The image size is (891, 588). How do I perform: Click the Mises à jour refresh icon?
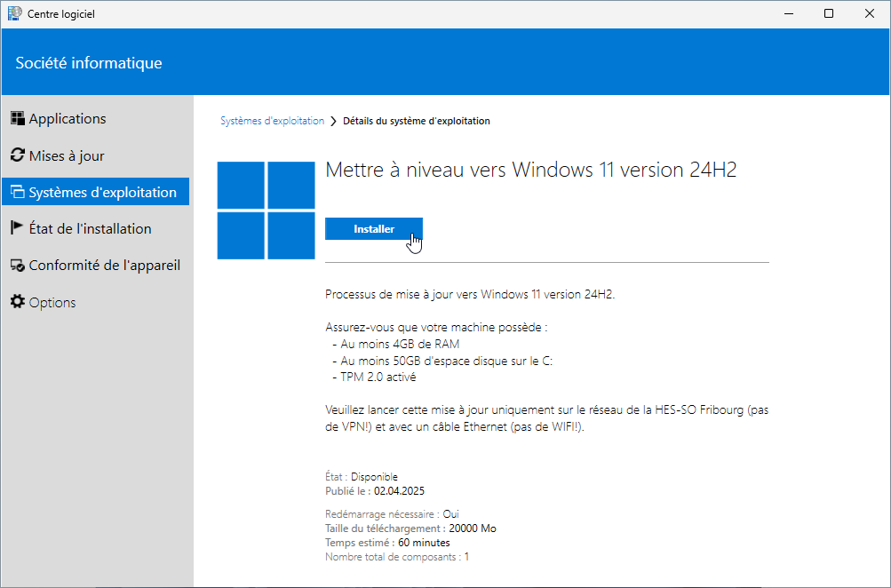[x=18, y=155]
